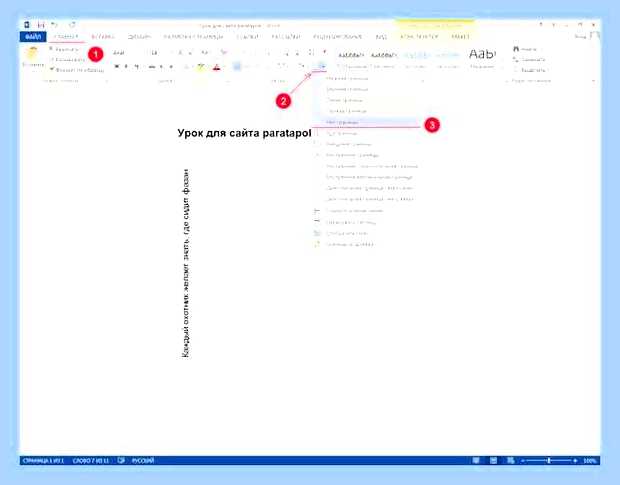This screenshot has height=485, width=620.
Task: Choose Нижняя граница in borders menu
Action: pyautogui.click(x=366, y=78)
